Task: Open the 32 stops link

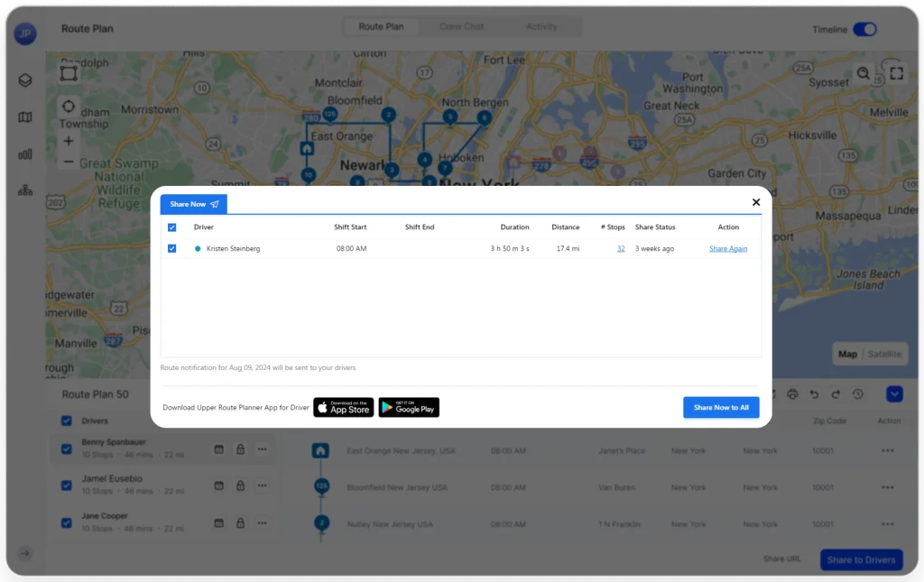Action: (621, 248)
